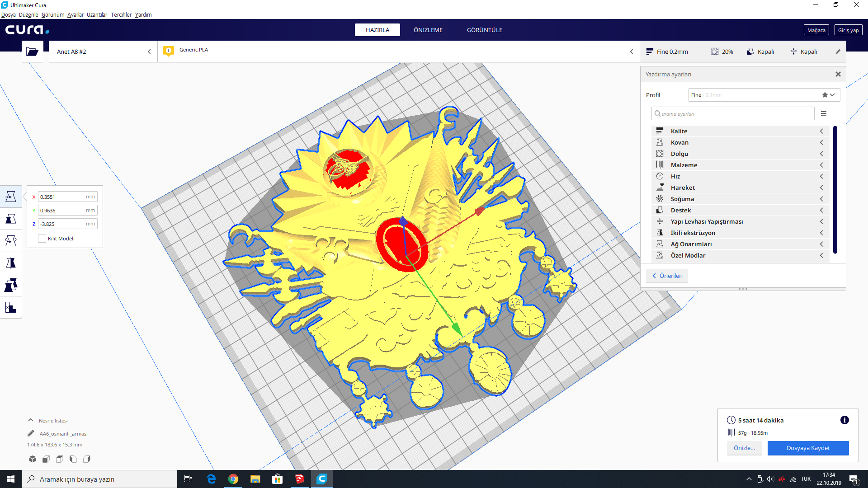Expand the İkili ekstrüzyon category
The image size is (868, 488).
click(x=740, y=233)
